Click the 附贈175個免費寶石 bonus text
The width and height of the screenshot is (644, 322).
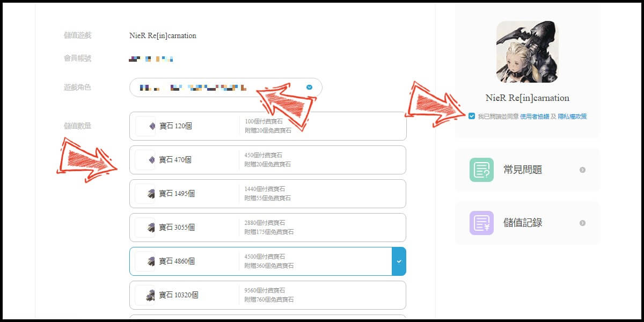(x=269, y=232)
